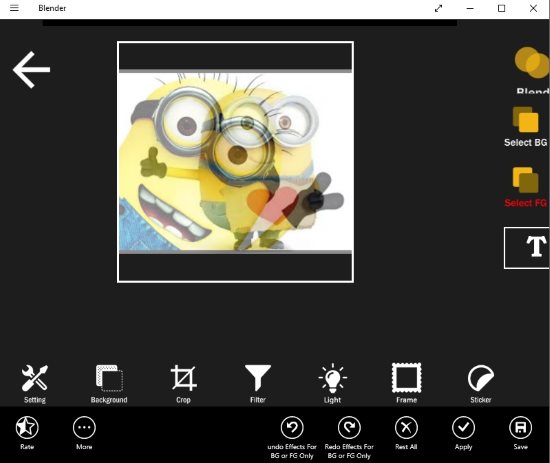Viewport: 550px width, 463px height.
Task: Toggle full screen mode in title bar
Action: (x=438, y=8)
